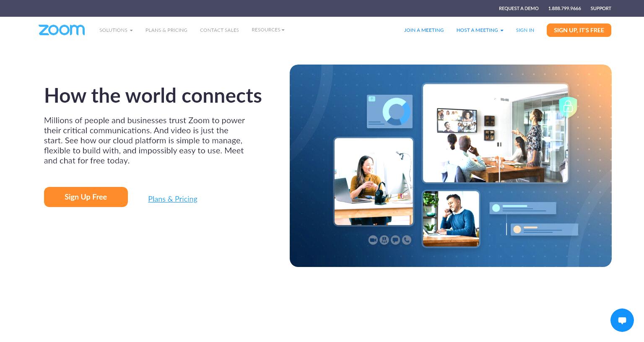The height and width of the screenshot is (342, 644).
Task: Click the group icon beside the camera icon
Action: [384, 240]
